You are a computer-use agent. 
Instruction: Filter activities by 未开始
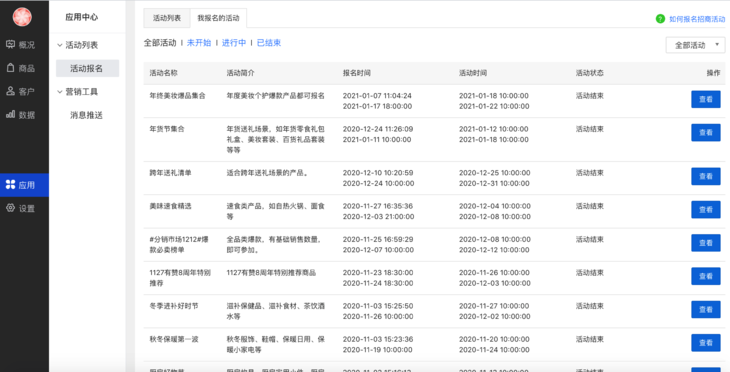pyautogui.click(x=199, y=43)
